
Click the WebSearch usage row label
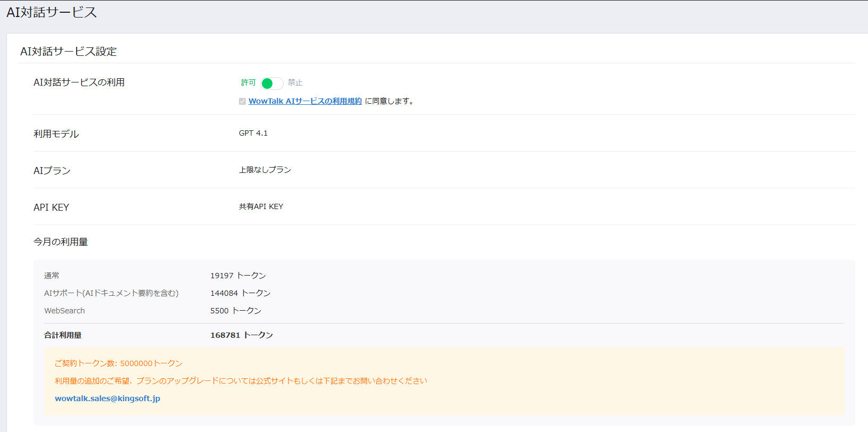64,311
